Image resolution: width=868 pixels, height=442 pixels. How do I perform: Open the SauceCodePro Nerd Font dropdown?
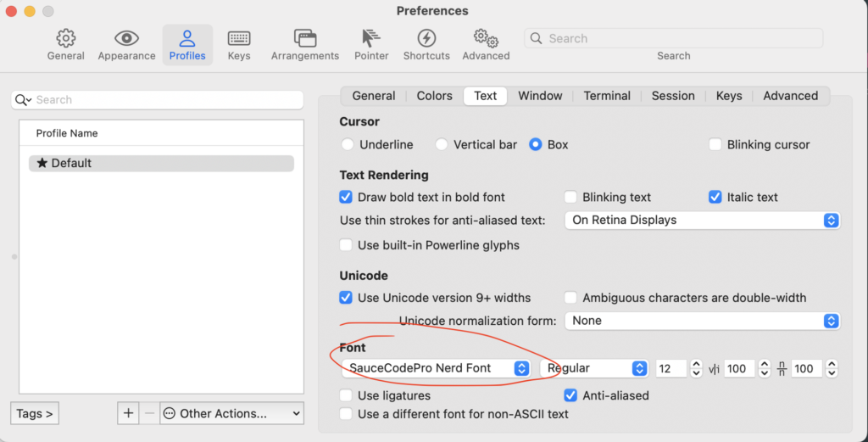tap(438, 368)
